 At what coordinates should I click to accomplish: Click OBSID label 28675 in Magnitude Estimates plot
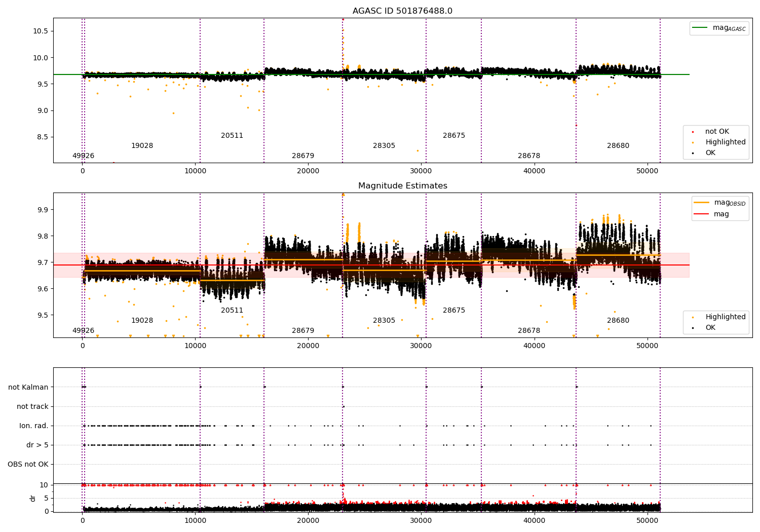(x=454, y=311)
